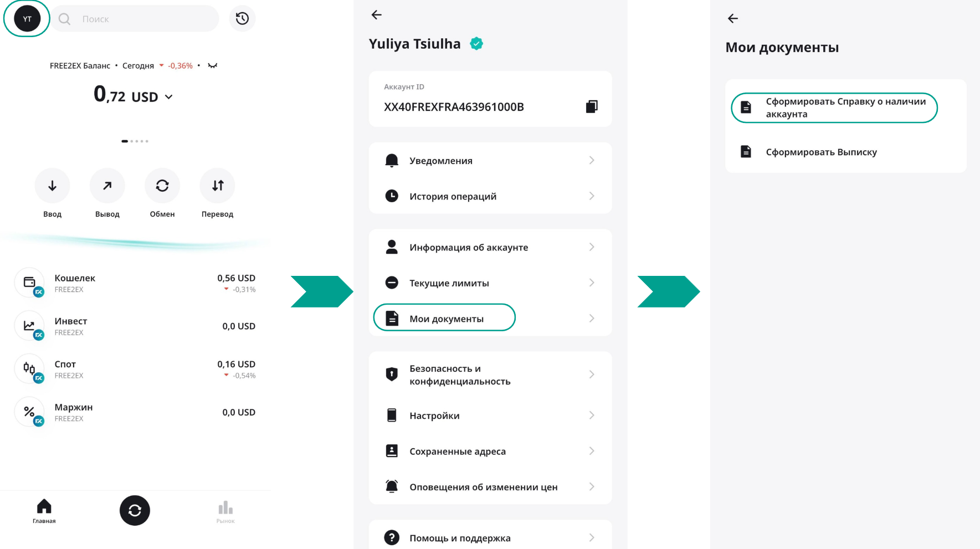Toggle balance visibility eye icon

pyautogui.click(x=213, y=65)
